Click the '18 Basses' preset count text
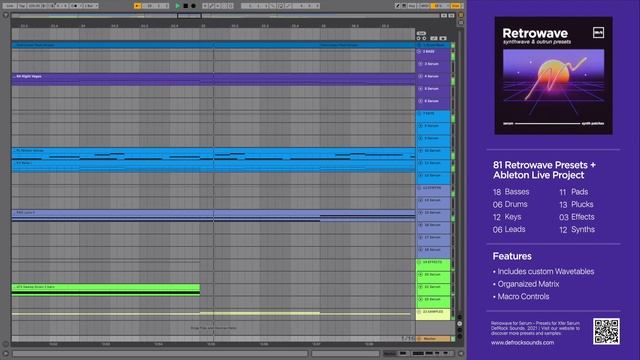This screenshot has height=360, width=640. 511,192
